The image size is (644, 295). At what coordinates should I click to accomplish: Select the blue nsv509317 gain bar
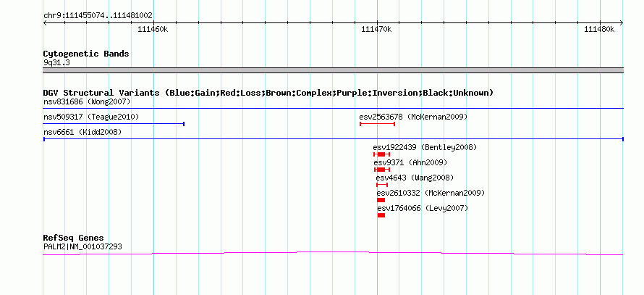[114, 123]
